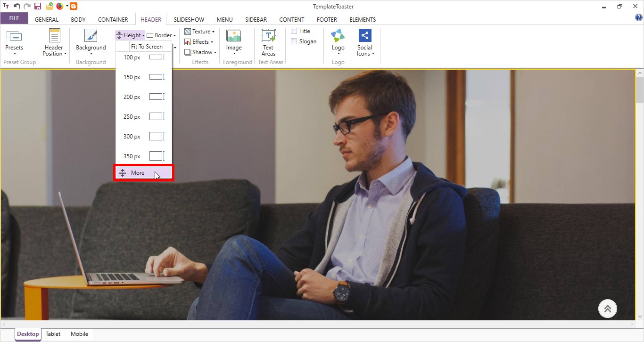Click the Undo arrow icon
The image size is (644, 342).
point(17,6)
